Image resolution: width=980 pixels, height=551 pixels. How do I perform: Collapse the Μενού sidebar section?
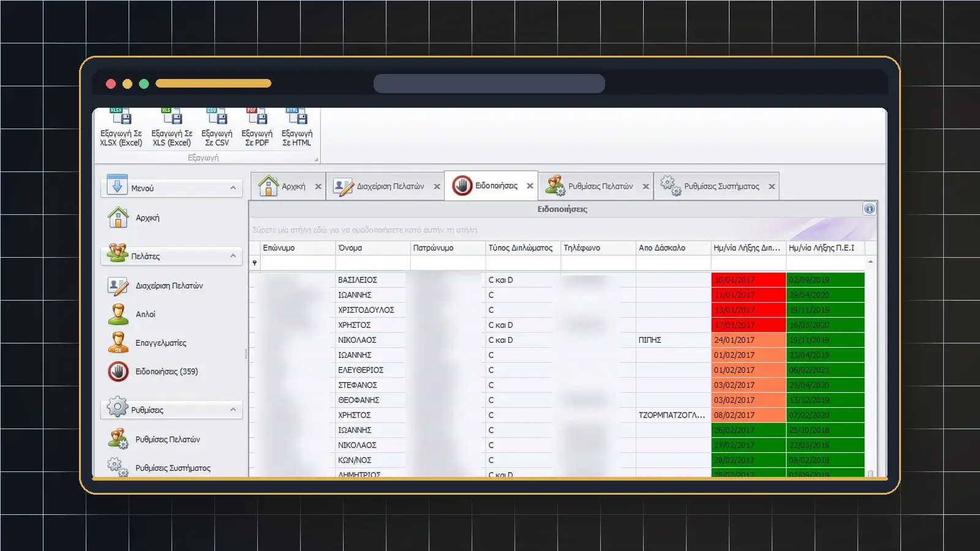pyautogui.click(x=233, y=187)
